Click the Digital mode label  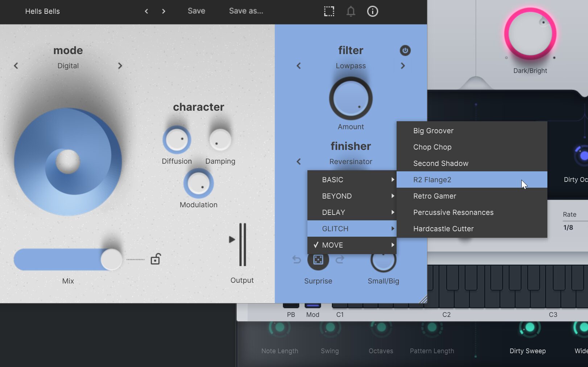(68, 66)
